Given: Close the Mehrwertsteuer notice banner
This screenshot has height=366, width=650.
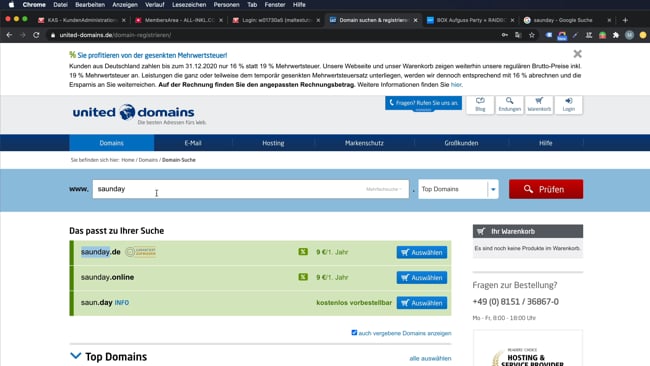Looking at the screenshot, I should coord(577,54).
